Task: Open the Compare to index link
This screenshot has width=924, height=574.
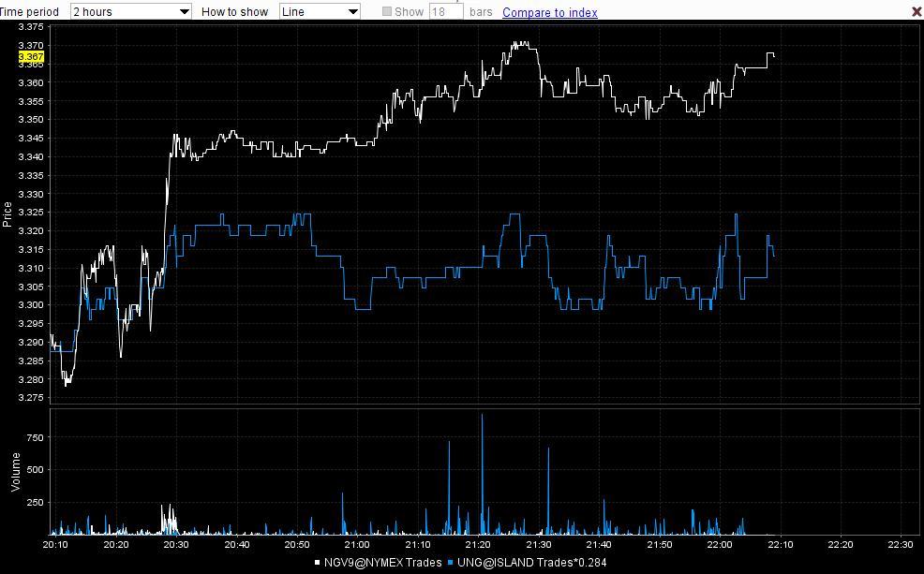Action: pos(548,11)
